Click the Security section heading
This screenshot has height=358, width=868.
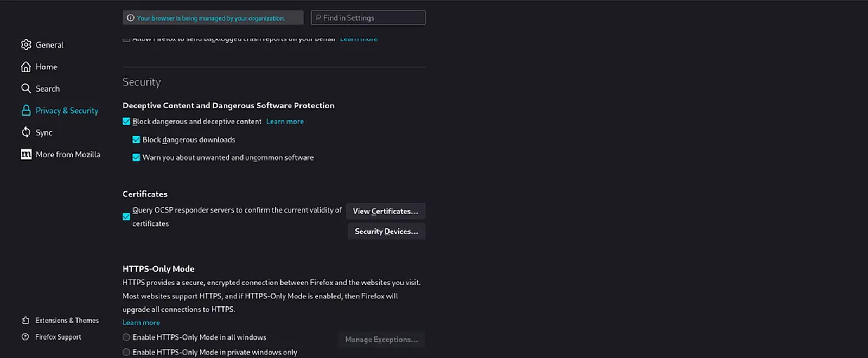click(142, 82)
